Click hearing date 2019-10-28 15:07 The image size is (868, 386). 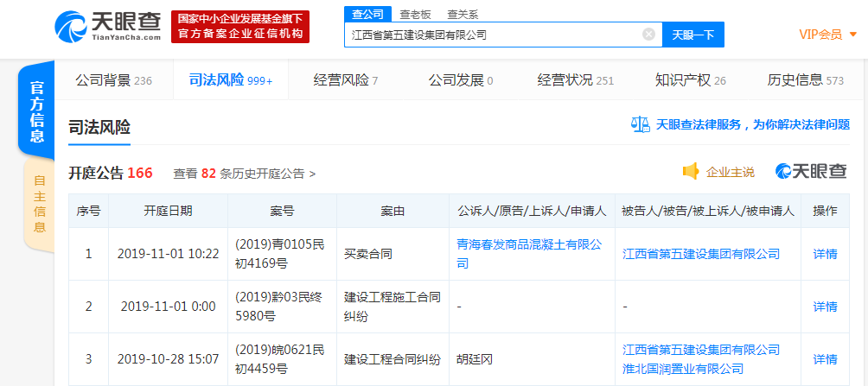point(169,359)
